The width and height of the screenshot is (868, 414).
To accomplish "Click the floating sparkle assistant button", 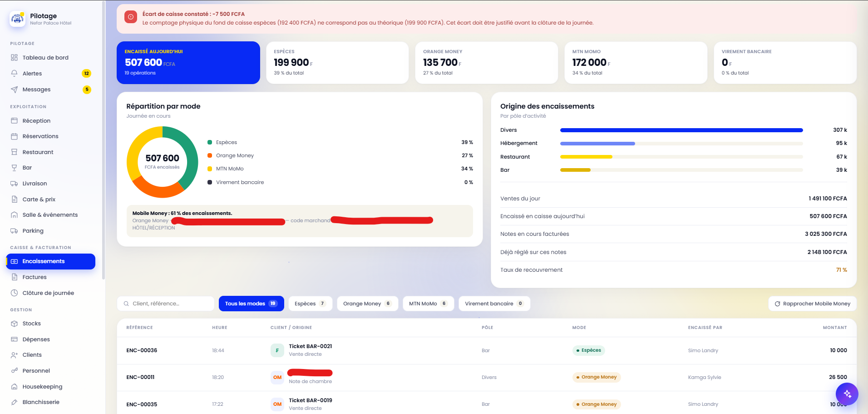I will [x=847, y=394].
